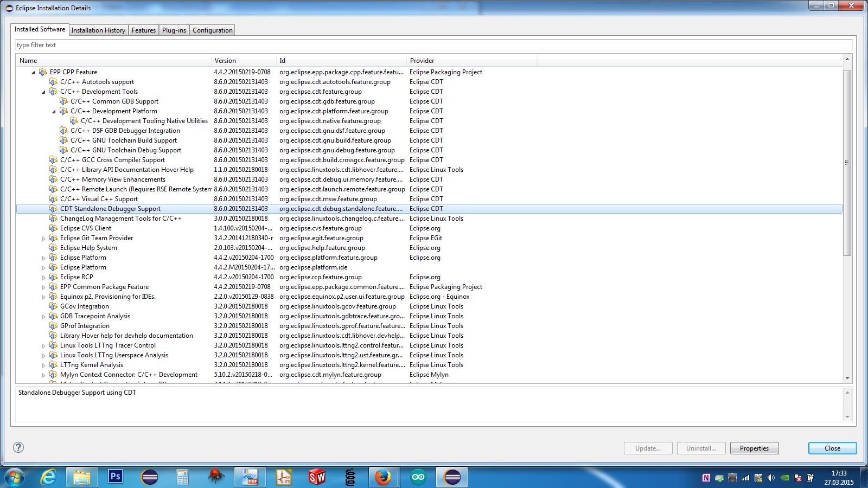
Task: Click the C/C++ GCC Cross Compiler Support icon
Action: click(53, 160)
